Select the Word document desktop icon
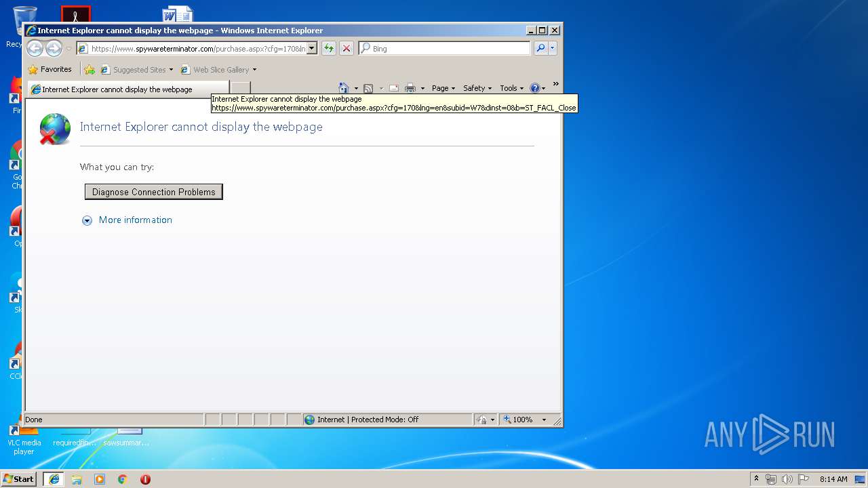 click(178, 14)
